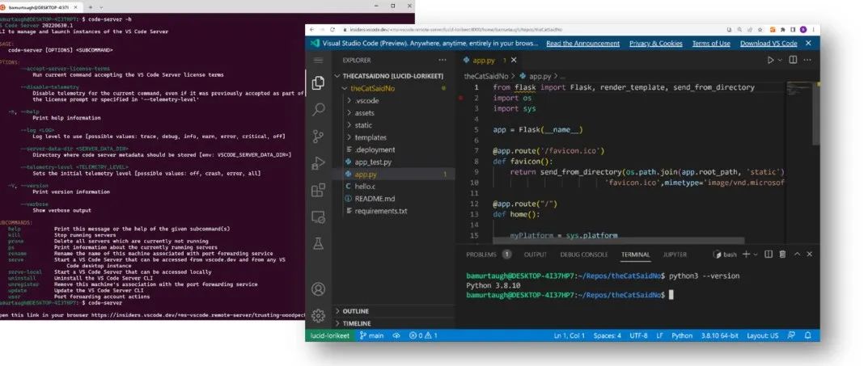Toggle breakpoint on line 2
This screenshot has height=366, width=868.
[x=460, y=98]
